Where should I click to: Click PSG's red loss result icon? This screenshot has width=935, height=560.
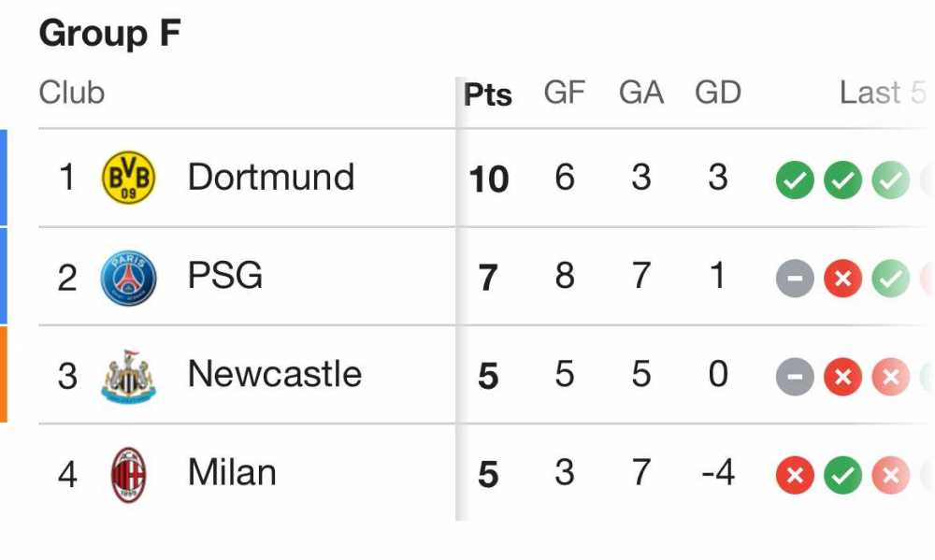[842, 278]
